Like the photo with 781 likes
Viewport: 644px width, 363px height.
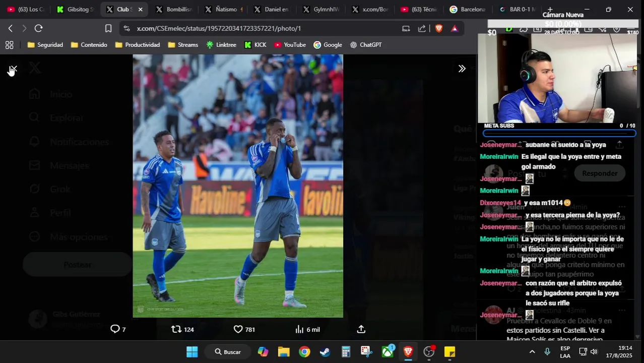(x=244, y=329)
